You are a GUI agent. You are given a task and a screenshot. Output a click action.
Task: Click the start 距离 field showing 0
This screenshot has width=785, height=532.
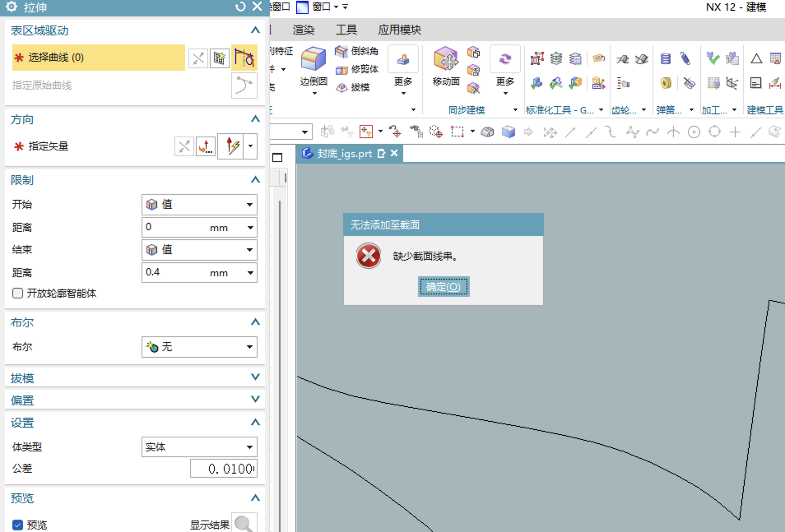pos(200,227)
